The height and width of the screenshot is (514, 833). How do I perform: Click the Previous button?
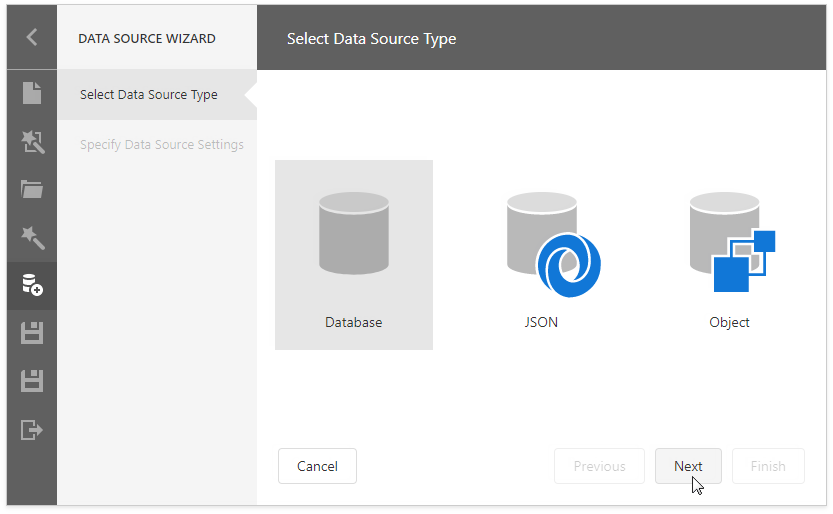point(599,466)
